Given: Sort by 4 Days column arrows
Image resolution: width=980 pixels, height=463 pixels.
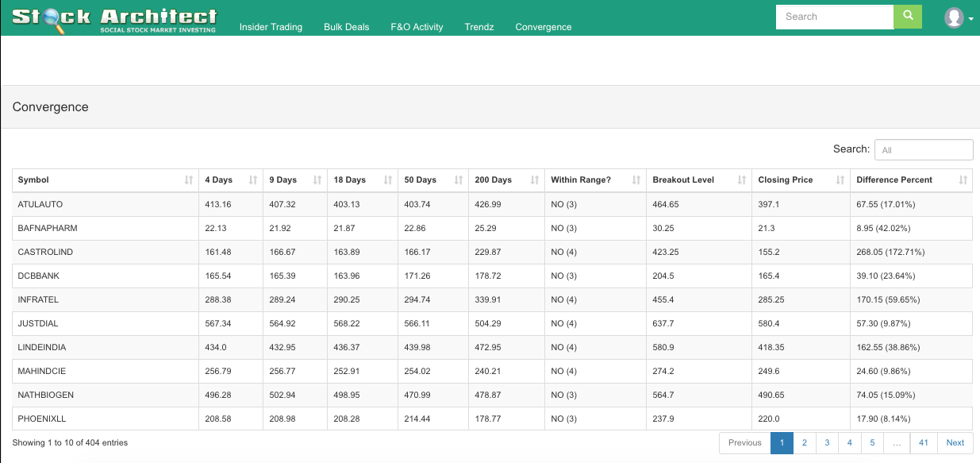Looking at the screenshot, I should [253, 180].
